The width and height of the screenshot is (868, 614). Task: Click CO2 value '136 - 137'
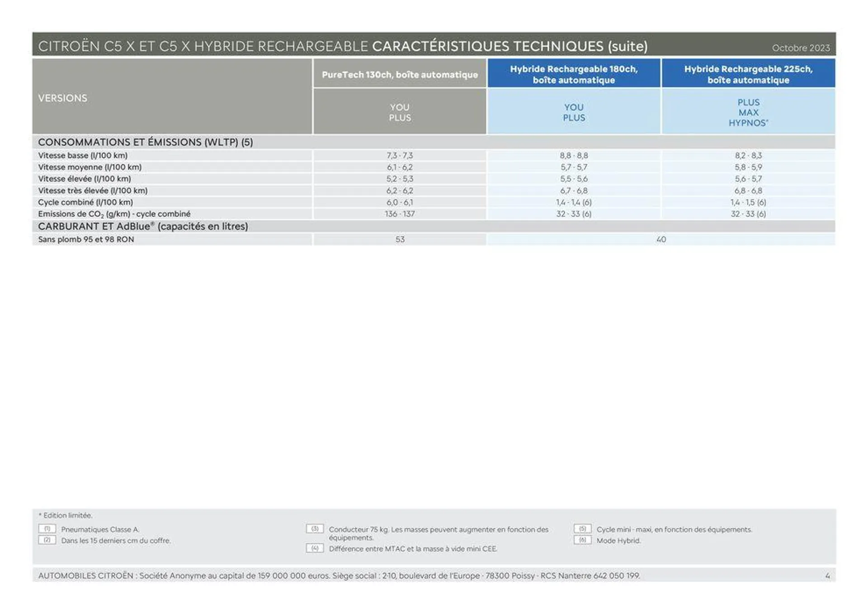(x=400, y=214)
